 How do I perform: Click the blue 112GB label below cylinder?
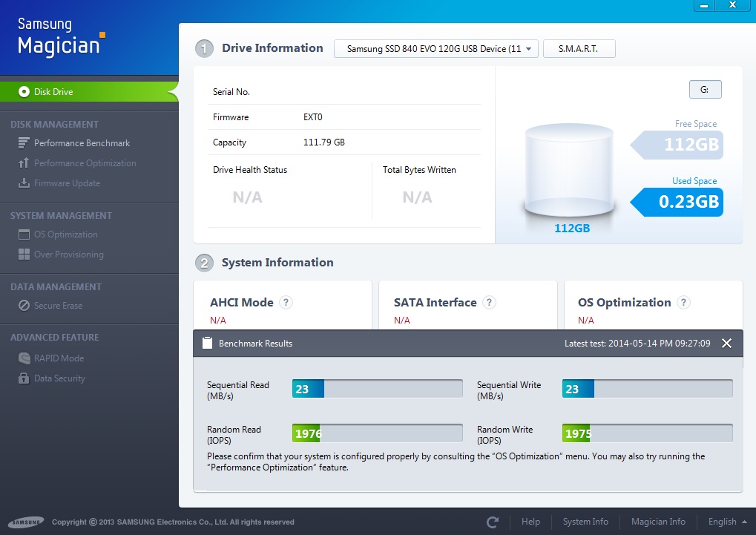pyautogui.click(x=572, y=229)
